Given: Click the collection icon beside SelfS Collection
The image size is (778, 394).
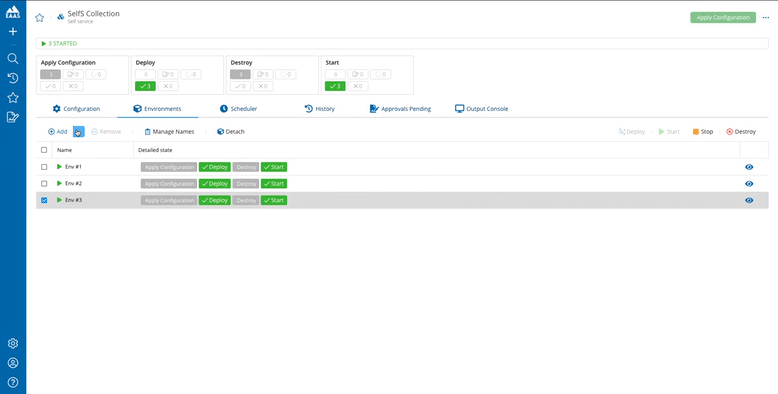Looking at the screenshot, I should [61, 16].
